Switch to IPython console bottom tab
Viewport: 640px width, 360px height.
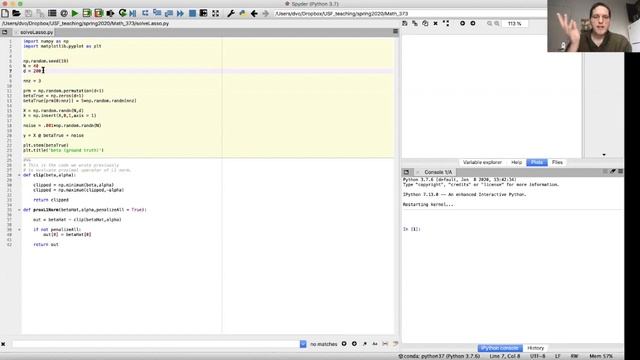click(500, 348)
